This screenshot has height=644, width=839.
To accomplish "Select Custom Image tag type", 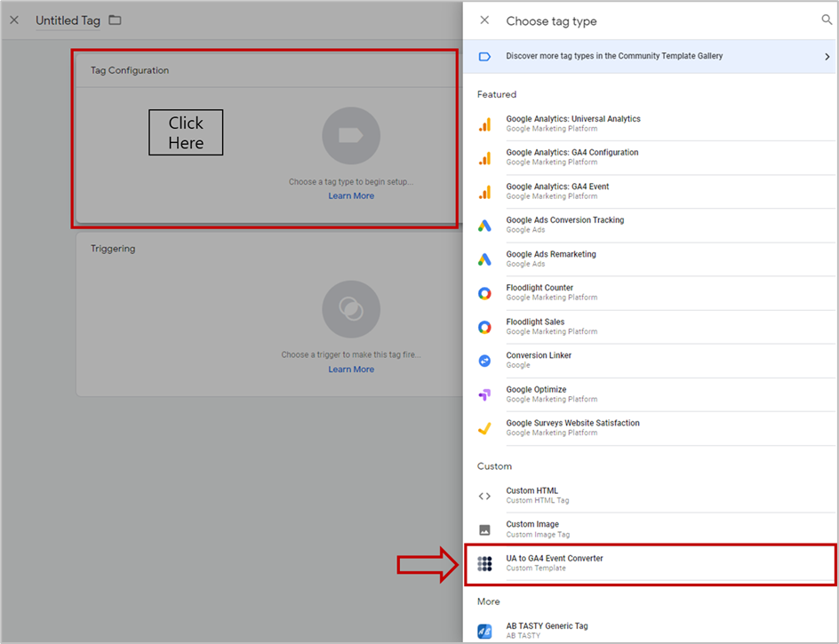I will (x=649, y=529).
